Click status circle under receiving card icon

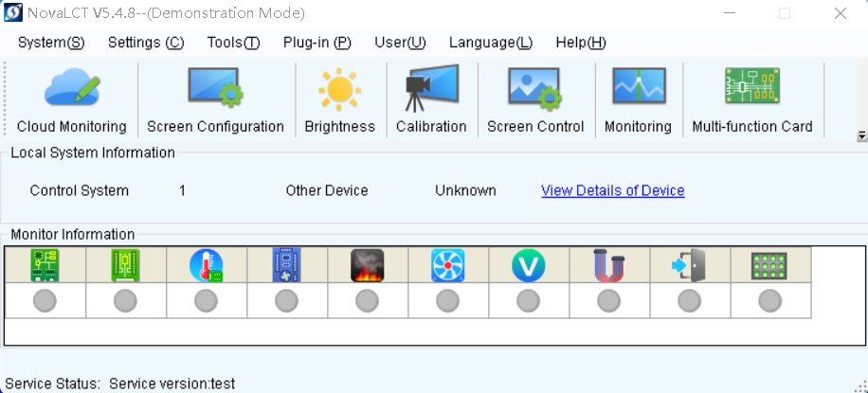click(125, 301)
